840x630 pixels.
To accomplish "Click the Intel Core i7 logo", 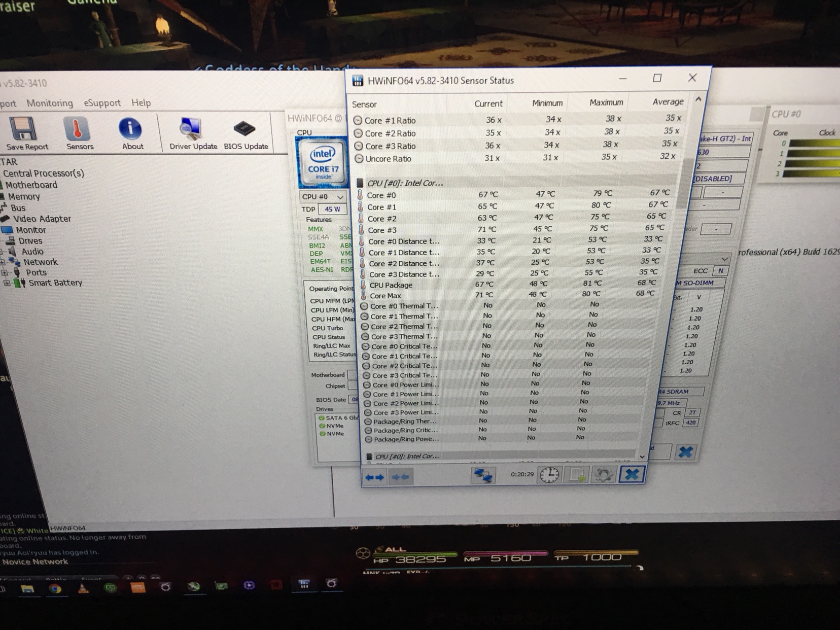I will 322,162.
